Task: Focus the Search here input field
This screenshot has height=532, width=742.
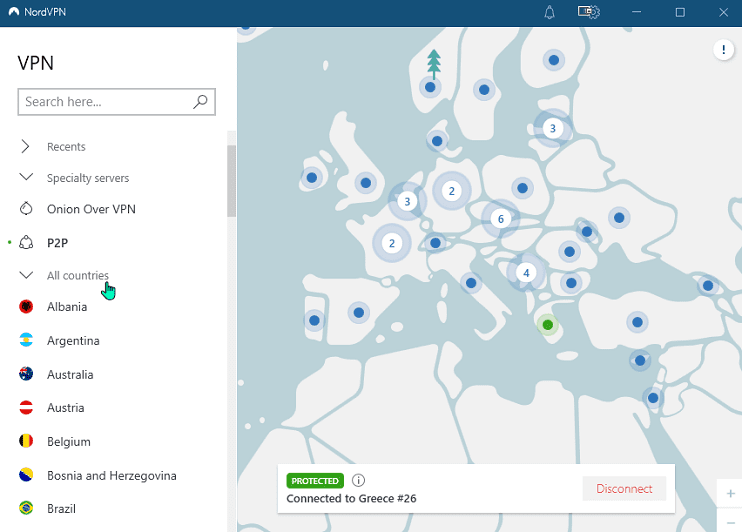Action: pos(116,101)
